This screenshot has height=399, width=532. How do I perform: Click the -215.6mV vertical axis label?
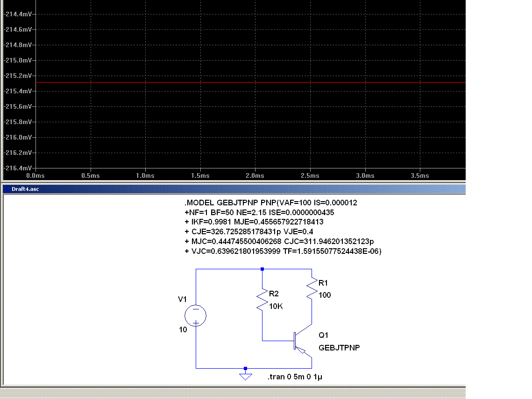point(18,106)
